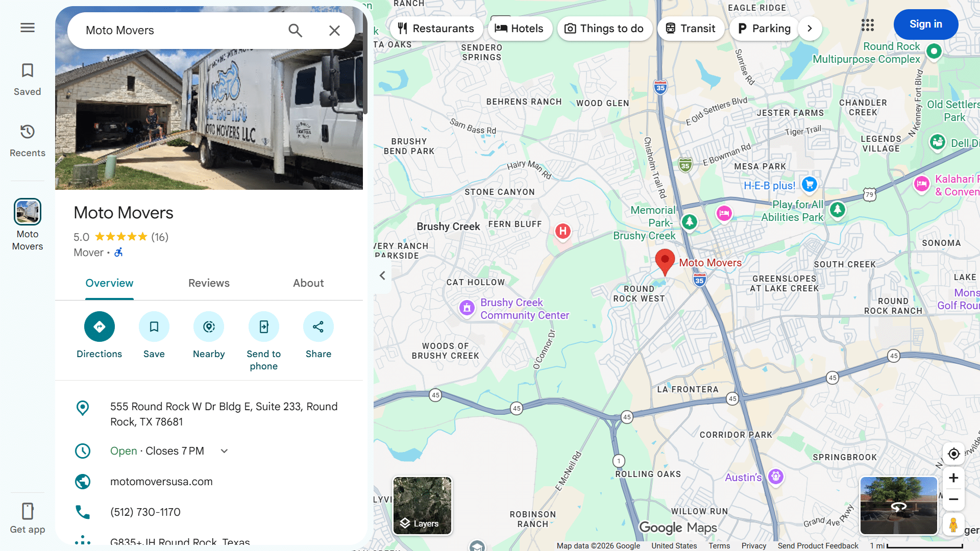Open the hamburger main menu
The image size is (980, 551).
pos(28,28)
